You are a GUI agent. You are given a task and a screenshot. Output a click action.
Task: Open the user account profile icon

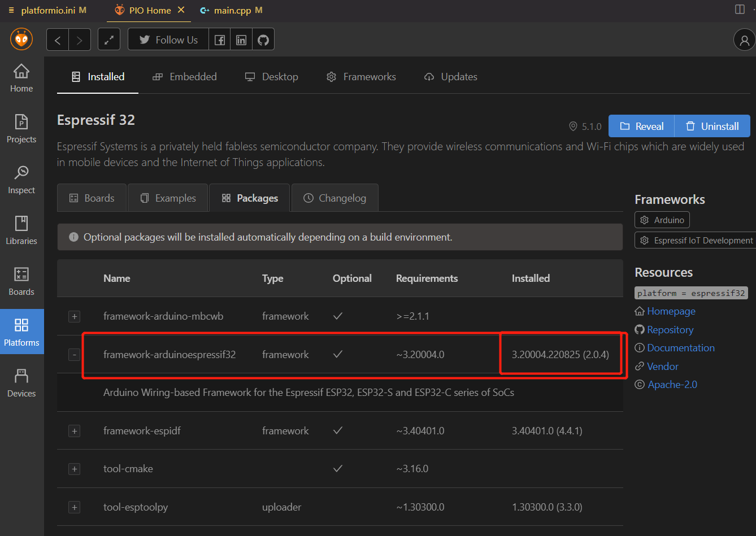click(x=745, y=40)
